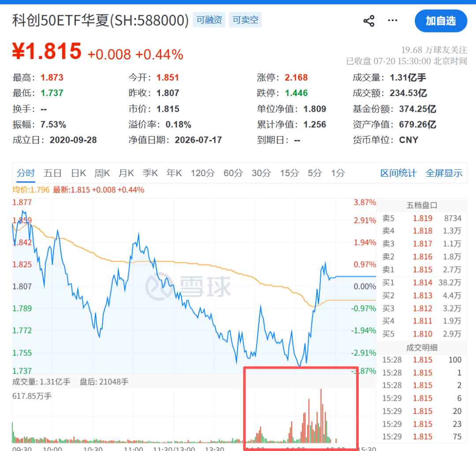
Task: Click the 卖5 order row at 1.819
Action: [422, 218]
